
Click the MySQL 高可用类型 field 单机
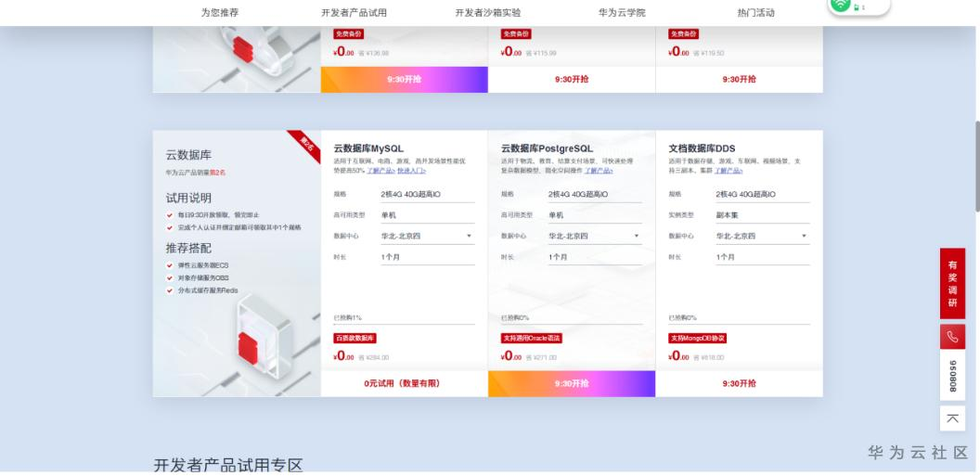point(428,215)
